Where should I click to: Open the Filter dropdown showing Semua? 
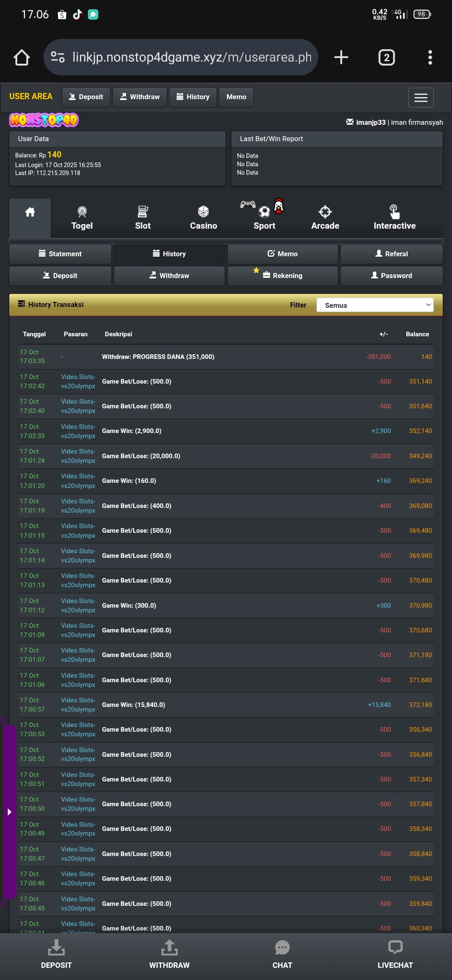click(375, 305)
